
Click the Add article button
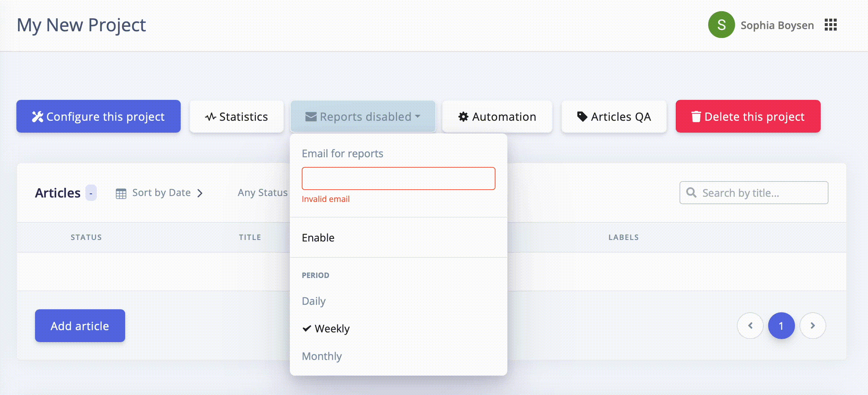point(80,326)
